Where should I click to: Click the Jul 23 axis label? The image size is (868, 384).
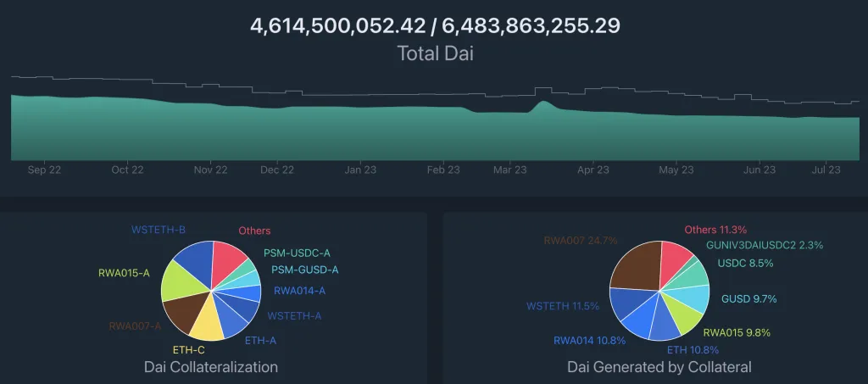(x=826, y=170)
